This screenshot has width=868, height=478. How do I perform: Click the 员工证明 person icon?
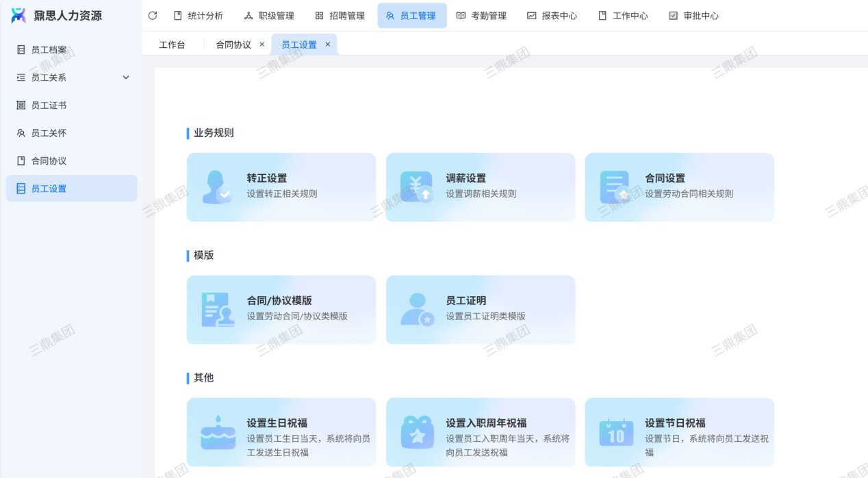point(416,310)
